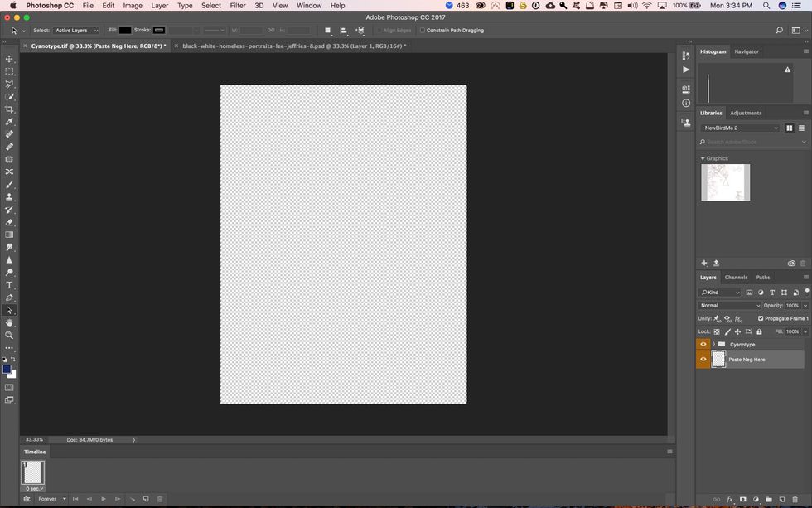Select the Horizontal Type tool

(10, 285)
